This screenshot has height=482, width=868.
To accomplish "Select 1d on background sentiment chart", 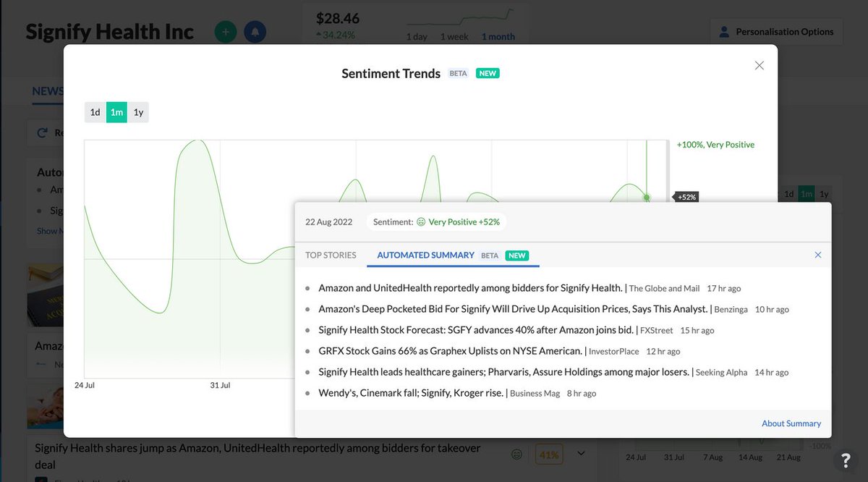I will (789, 194).
